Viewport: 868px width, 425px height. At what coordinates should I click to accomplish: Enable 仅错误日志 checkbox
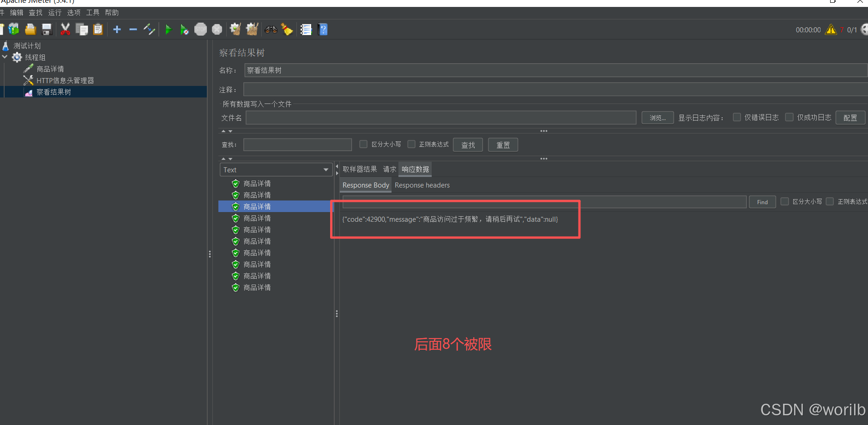pyautogui.click(x=737, y=117)
